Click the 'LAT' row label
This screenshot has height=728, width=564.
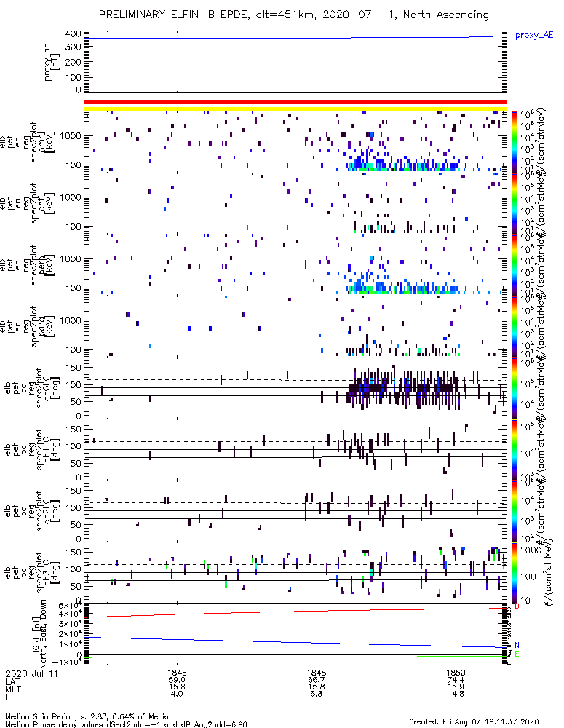tap(13, 681)
